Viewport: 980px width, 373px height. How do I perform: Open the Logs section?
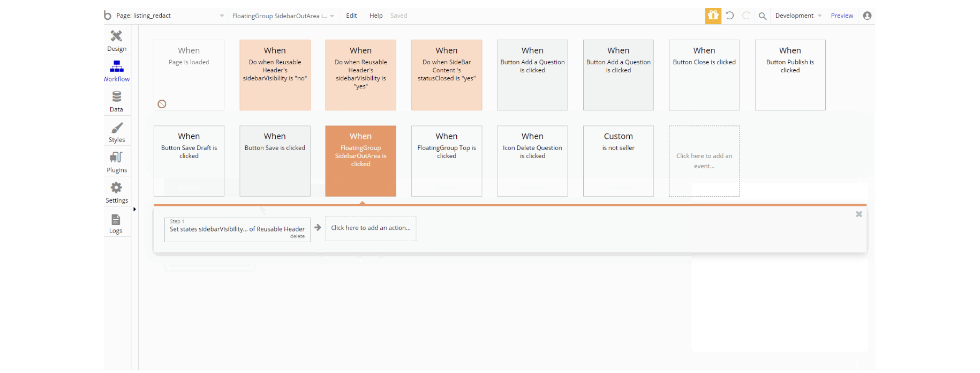116,223
